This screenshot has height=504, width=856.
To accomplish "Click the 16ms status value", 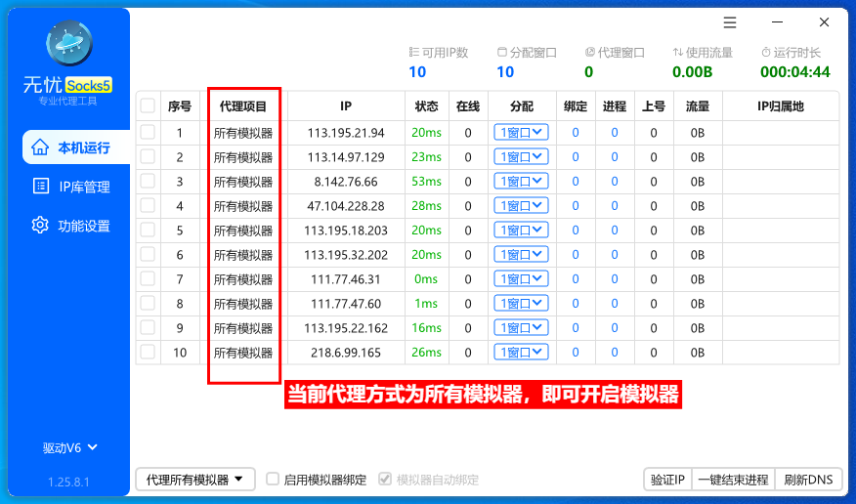I will (426, 328).
